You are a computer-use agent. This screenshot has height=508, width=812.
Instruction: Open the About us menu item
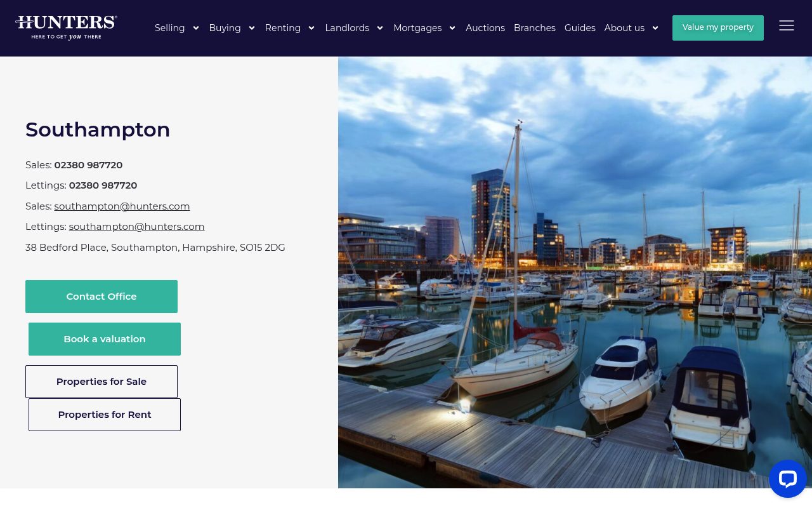tap(624, 28)
